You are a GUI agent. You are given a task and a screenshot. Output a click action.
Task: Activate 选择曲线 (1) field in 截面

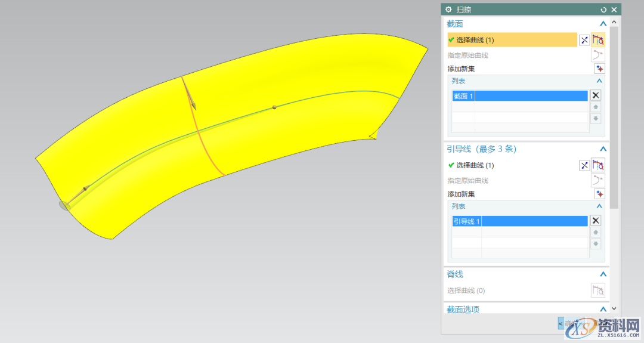[512, 40]
